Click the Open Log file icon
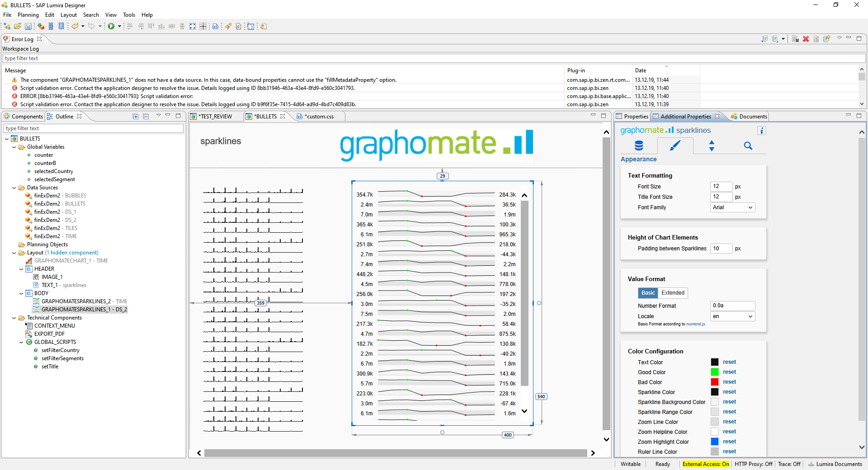This screenshot has width=868, height=470. pos(816,39)
